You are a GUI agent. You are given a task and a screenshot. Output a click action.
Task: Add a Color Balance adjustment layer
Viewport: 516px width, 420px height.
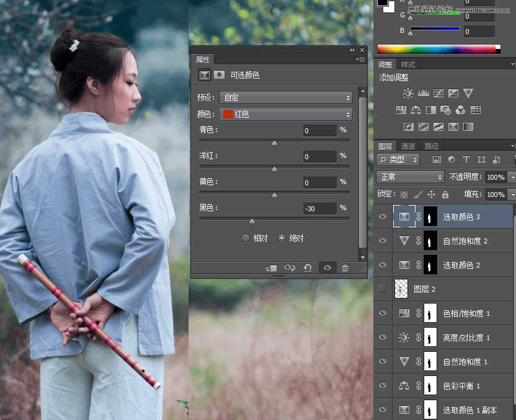[x=416, y=110]
